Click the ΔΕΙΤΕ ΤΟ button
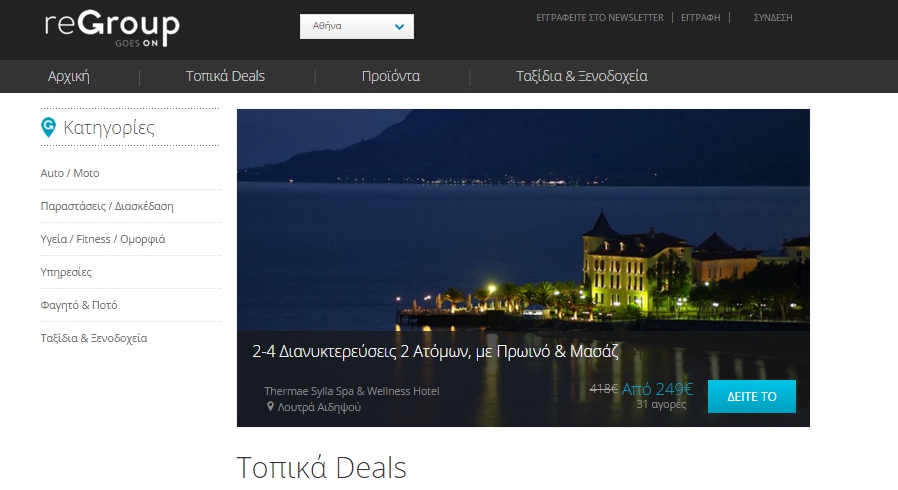The height and width of the screenshot is (490, 898). click(x=751, y=396)
